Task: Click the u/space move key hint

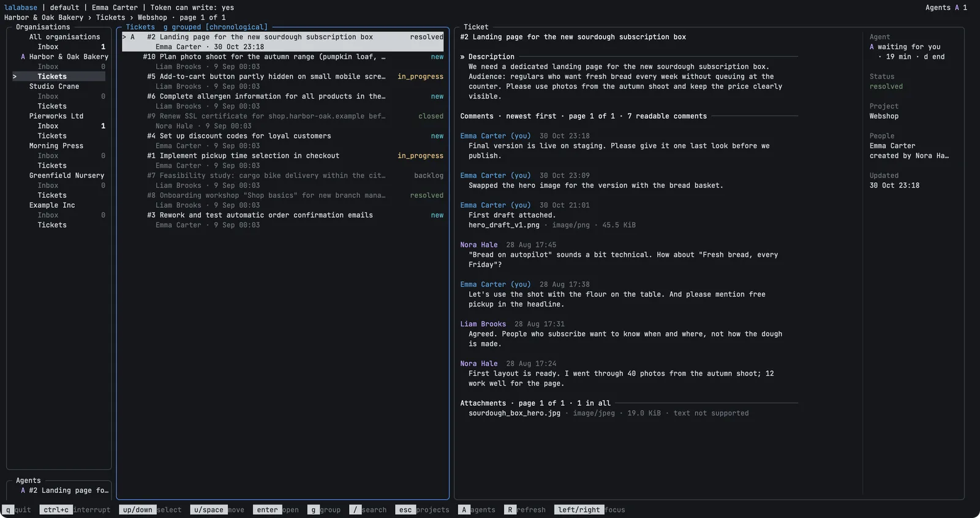Action: point(217,509)
